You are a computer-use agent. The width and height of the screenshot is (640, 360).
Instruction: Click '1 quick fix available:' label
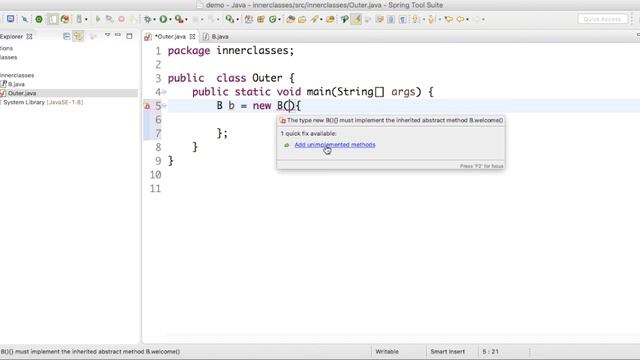[x=309, y=133]
